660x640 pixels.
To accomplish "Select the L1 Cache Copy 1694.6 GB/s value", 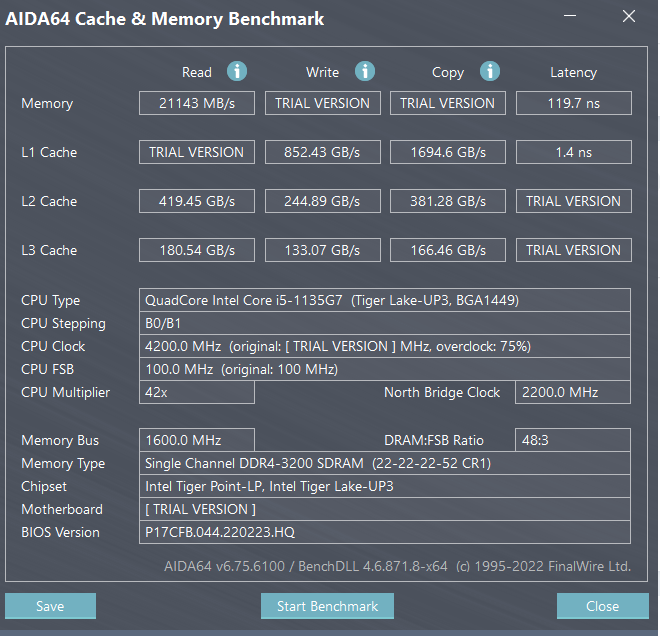I will [448, 152].
